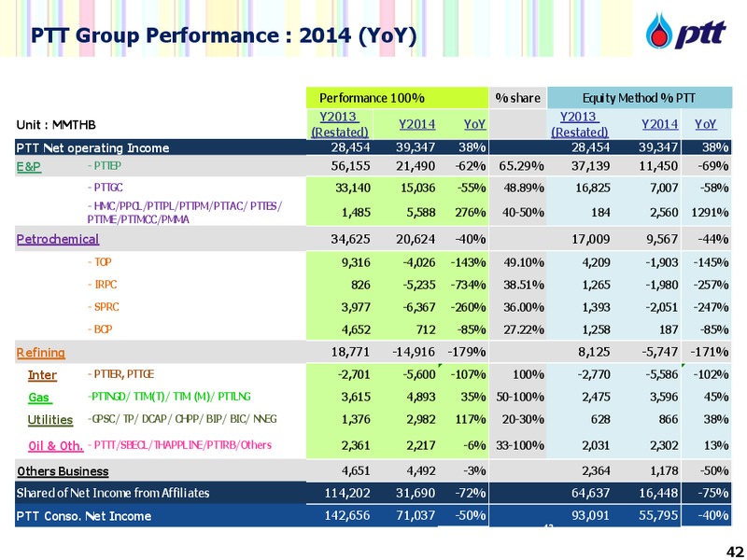Click Y2013 (Restated) under Equity Method
This screenshot has width=747, height=560.
579,124
